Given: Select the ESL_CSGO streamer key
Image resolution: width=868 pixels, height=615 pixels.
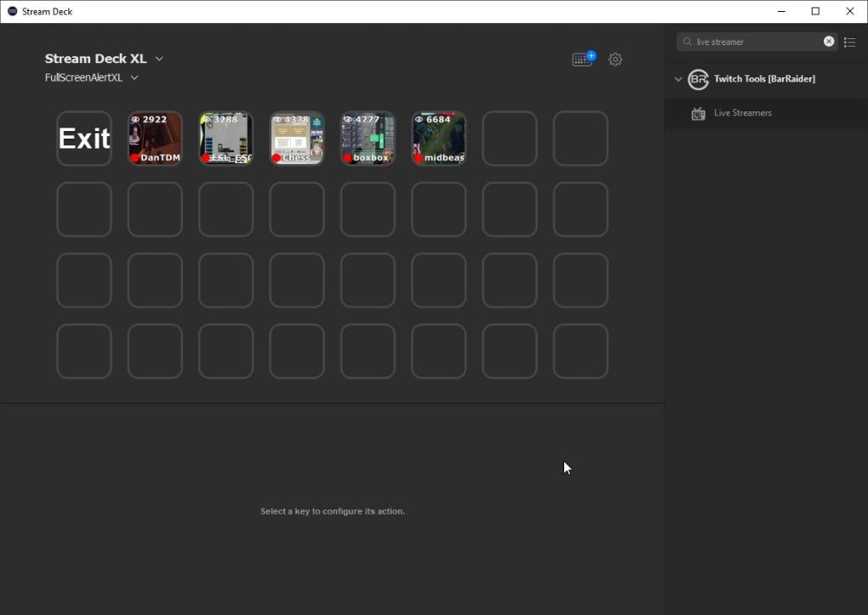Looking at the screenshot, I should [226, 138].
